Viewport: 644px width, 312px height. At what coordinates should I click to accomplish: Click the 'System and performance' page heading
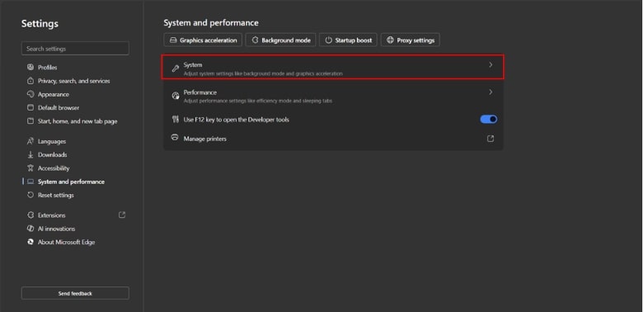pos(211,22)
